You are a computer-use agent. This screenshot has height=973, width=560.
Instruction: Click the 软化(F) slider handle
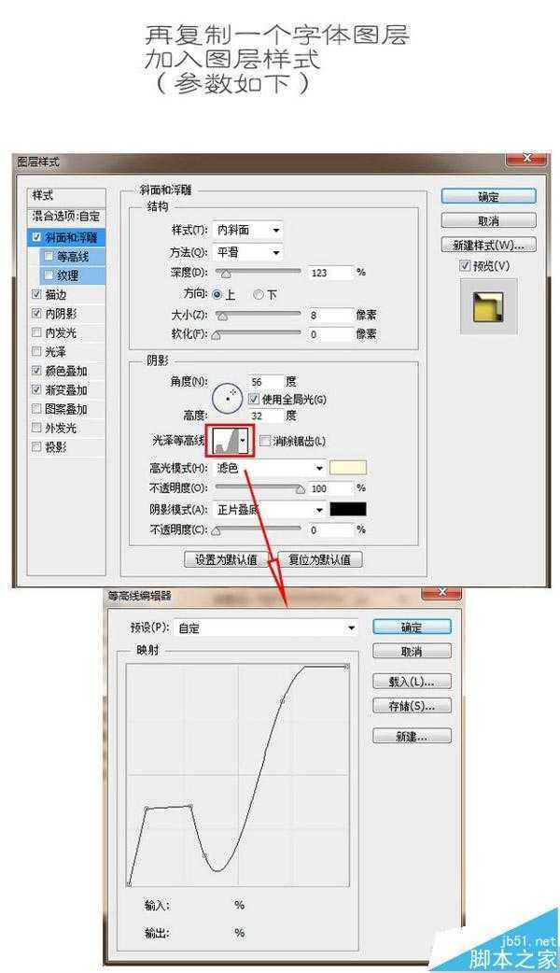(216, 336)
